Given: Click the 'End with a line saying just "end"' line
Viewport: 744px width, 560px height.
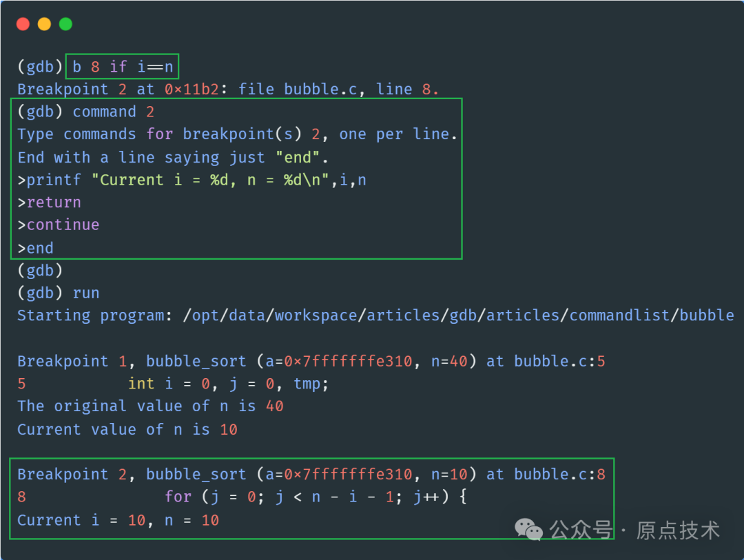Looking at the screenshot, I should tap(173, 157).
